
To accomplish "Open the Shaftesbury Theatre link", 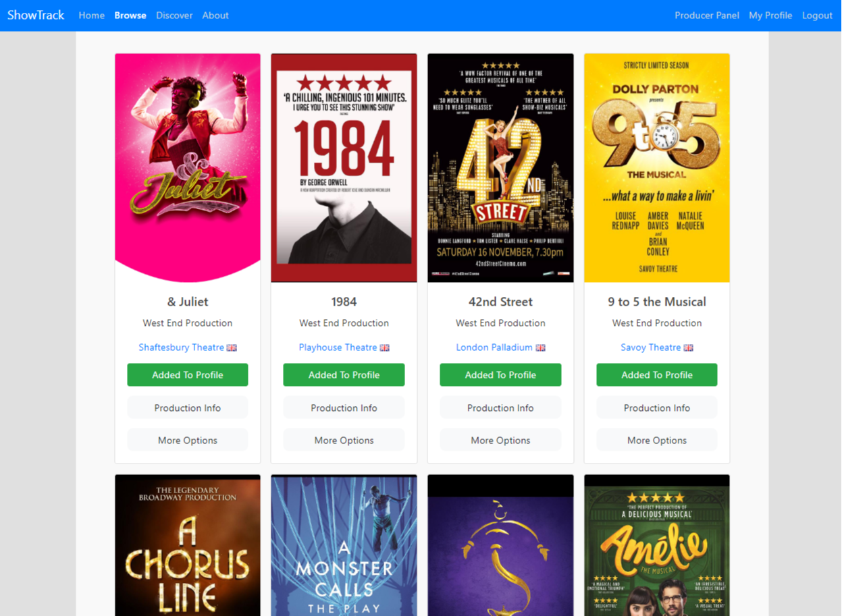I will [181, 347].
